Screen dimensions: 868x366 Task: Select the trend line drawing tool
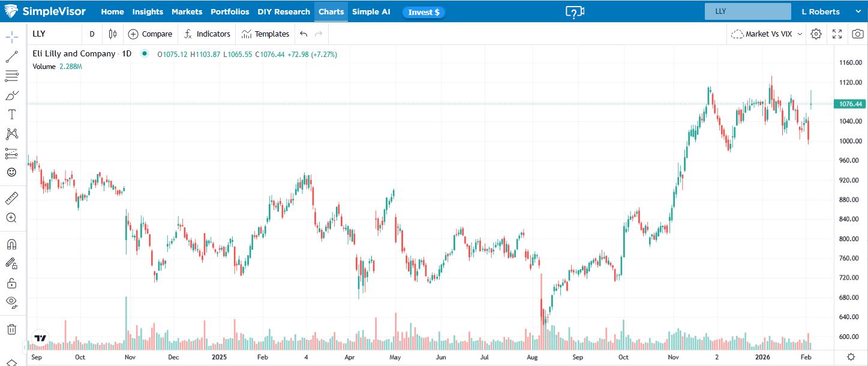pos(11,57)
